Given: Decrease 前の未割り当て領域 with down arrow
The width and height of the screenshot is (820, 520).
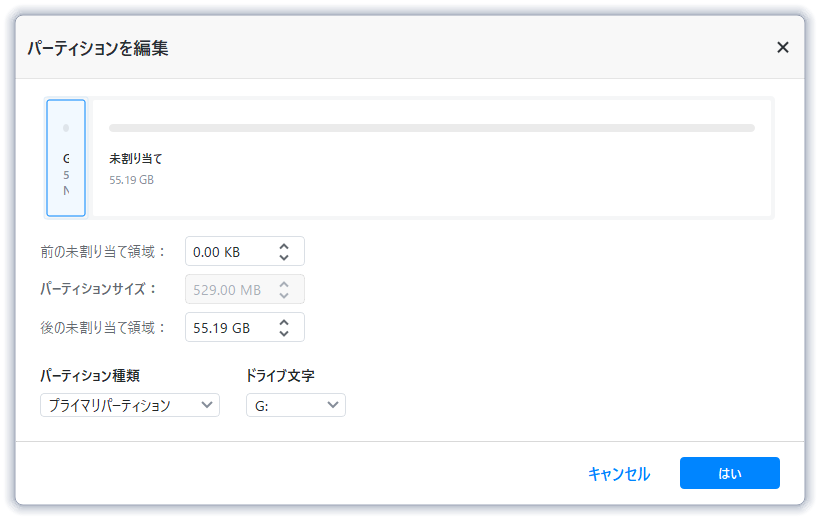Looking at the screenshot, I should pyautogui.click(x=284, y=257).
